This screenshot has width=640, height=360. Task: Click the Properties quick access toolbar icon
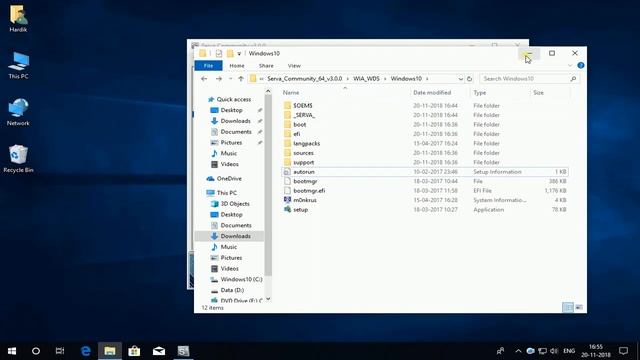pyautogui.click(x=219, y=53)
